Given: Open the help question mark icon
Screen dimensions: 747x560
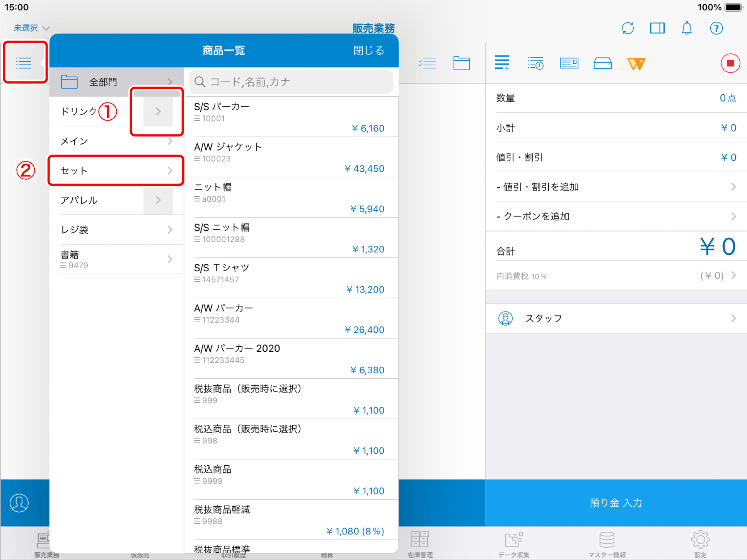Looking at the screenshot, I should click(x=716, y=28).
